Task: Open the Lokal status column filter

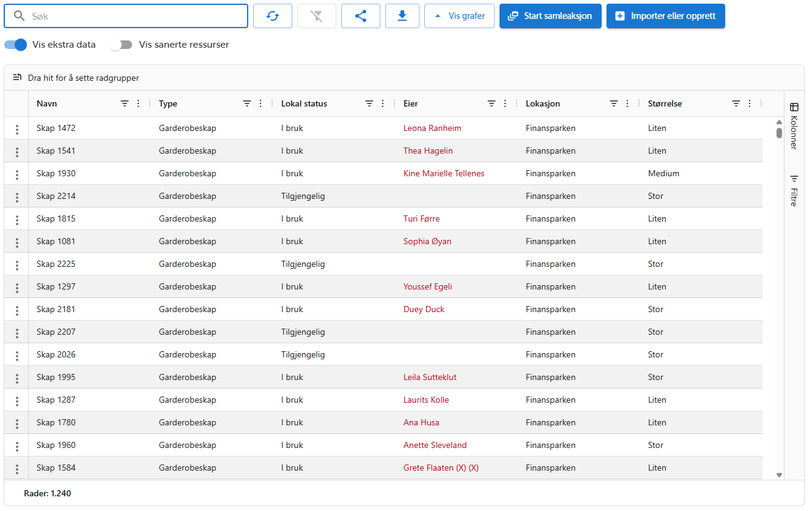Action: [x=368, y=103]
